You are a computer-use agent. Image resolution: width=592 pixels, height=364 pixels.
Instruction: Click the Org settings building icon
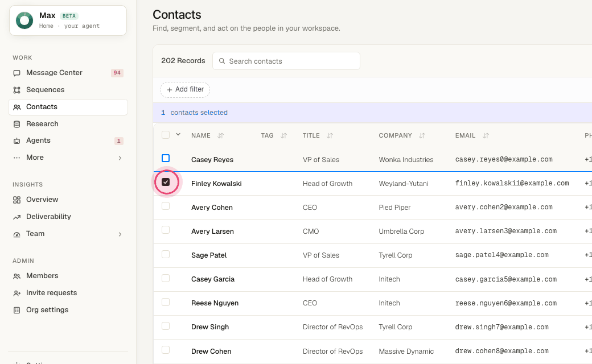pos(17,310)
